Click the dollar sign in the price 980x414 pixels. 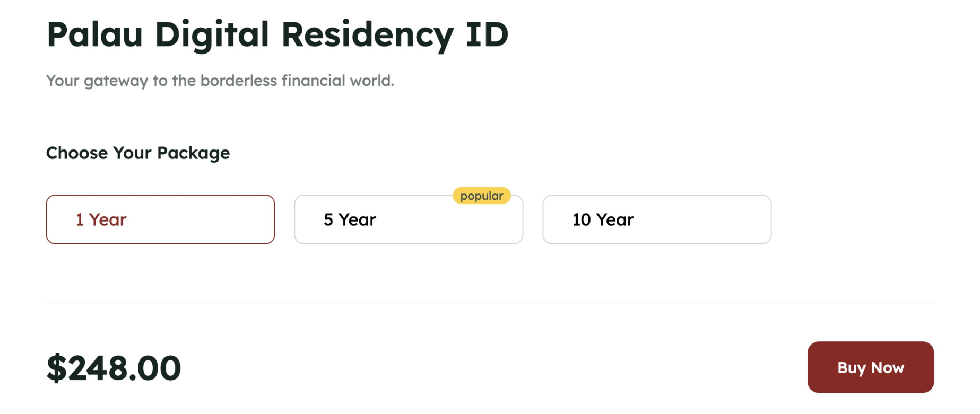pyautogui.click(x=56, y=368)
